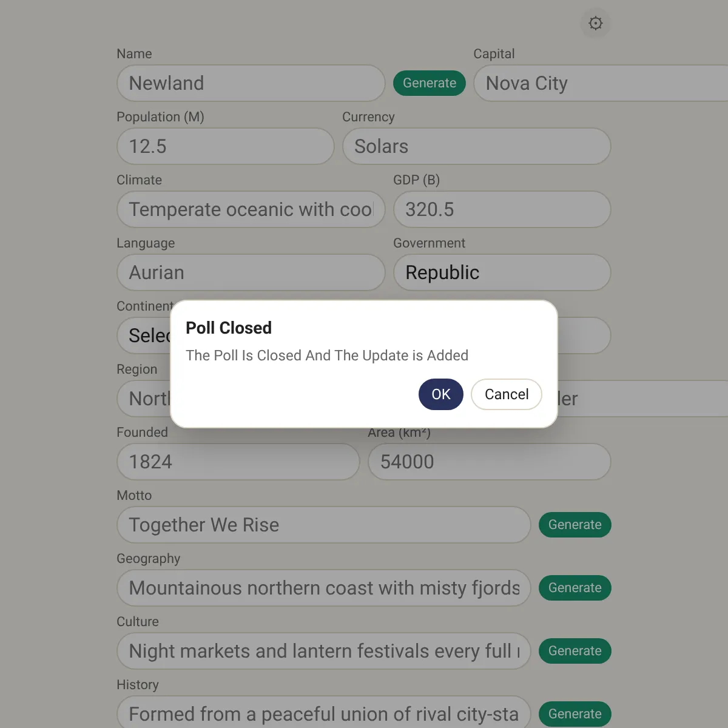Screen dimensions: 728x728
Task: Click the Motto field Together We Rise
Action: (x=323, y=525)
